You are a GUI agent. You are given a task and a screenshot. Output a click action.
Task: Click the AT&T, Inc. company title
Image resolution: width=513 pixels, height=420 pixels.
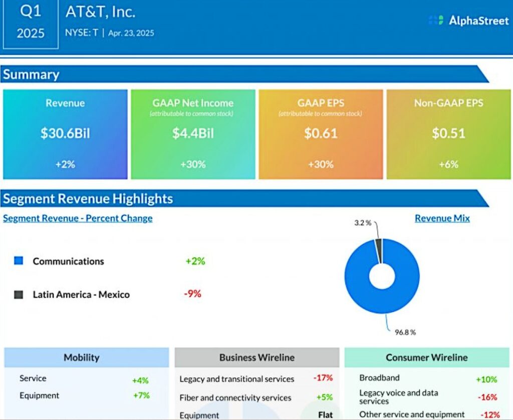tap(100, 12)
